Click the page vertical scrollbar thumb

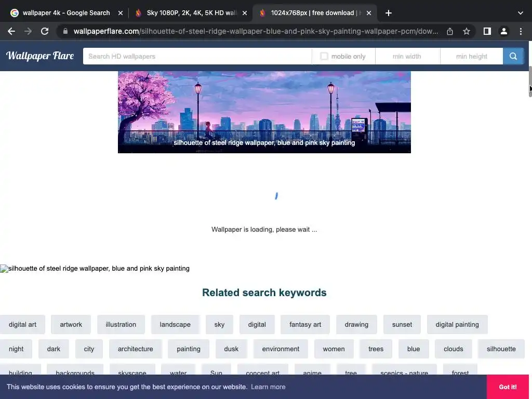click(x=530, y=82)
